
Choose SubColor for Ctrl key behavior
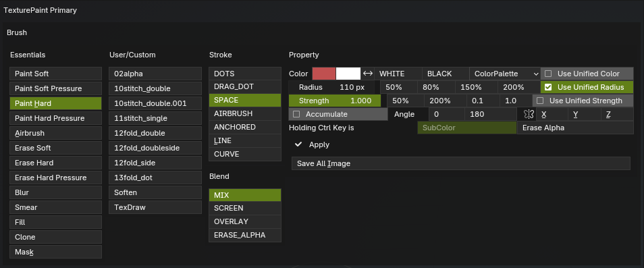click(x=467, y=128)
